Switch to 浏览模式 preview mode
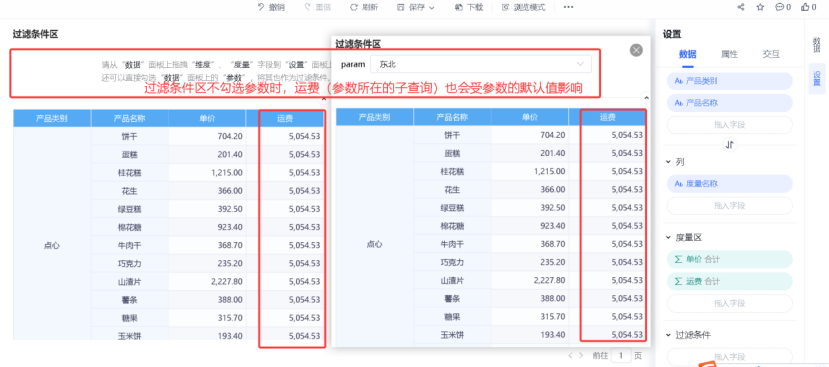 [x=523, y=7]
